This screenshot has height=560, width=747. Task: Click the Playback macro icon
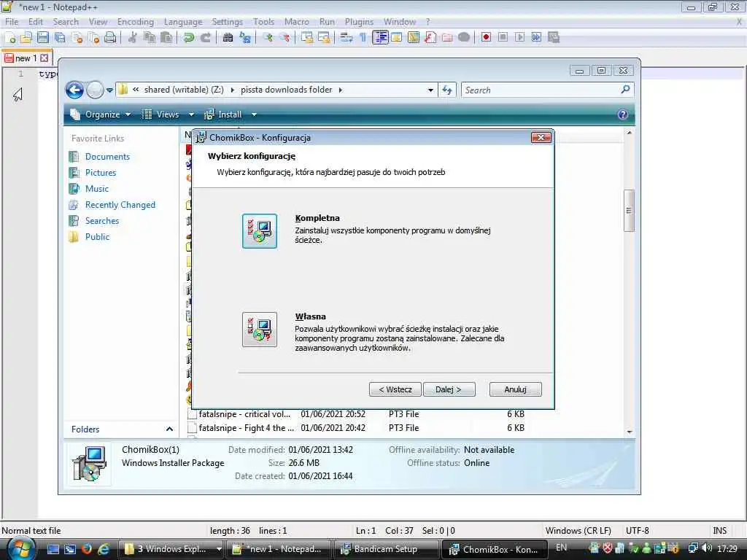[519, 37]
